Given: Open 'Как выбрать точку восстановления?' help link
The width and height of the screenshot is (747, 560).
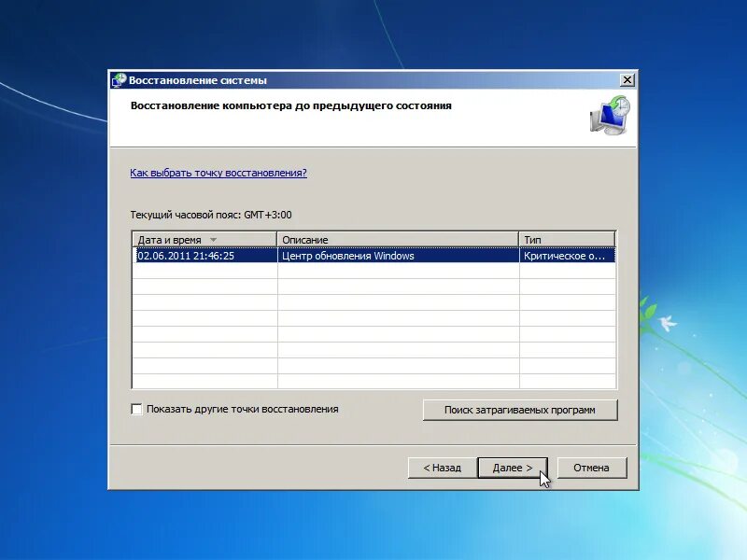Looking at the screenshot, I should click(218, 173).
